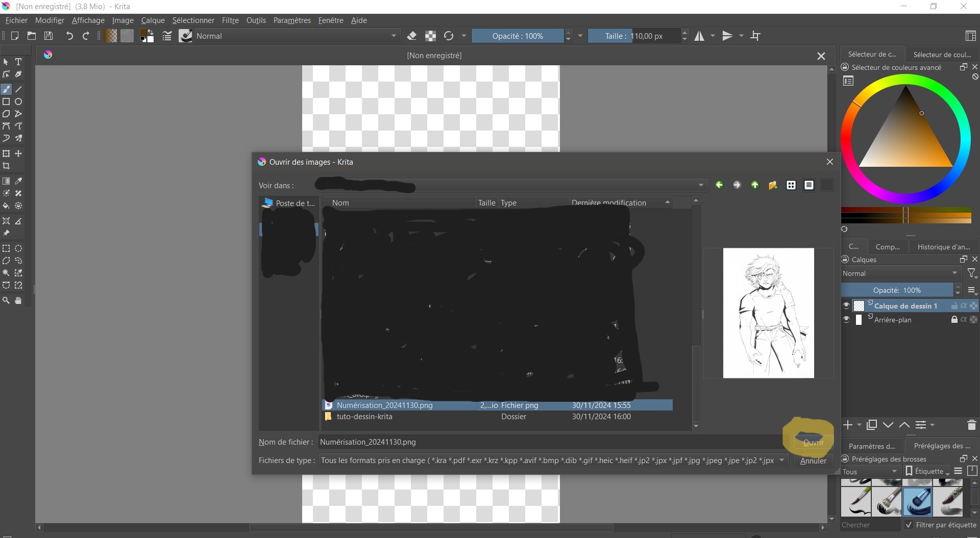
Task: Click the Redo arrow in toolbar
Action: tap(86, 36)
